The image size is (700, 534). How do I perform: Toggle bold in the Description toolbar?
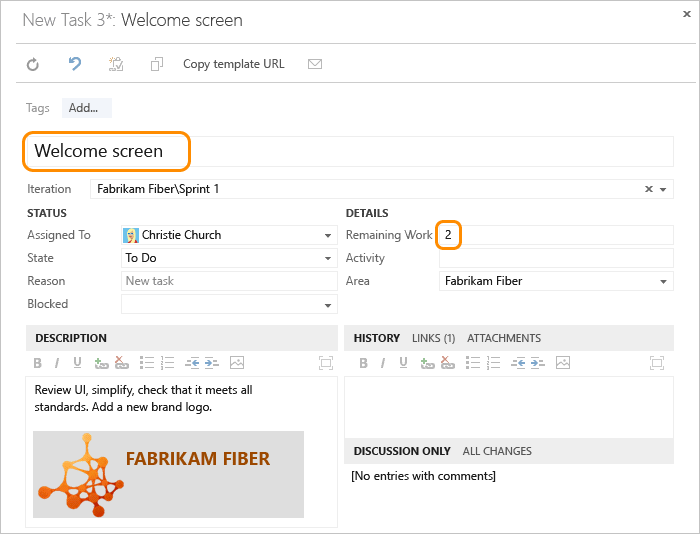click(x=38, y=363)
